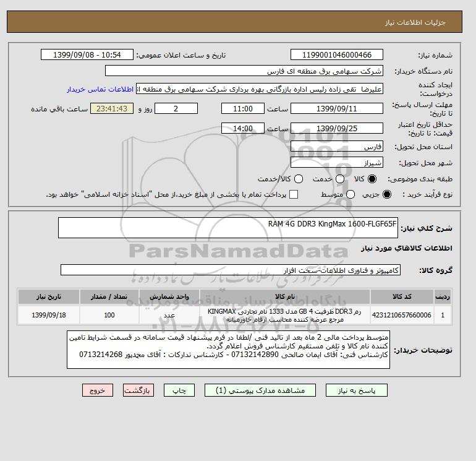Click مشاهده مدارک پیوستی (1) button
The height and width of the screenshot is (461, 476).
(x=260, y=390)
